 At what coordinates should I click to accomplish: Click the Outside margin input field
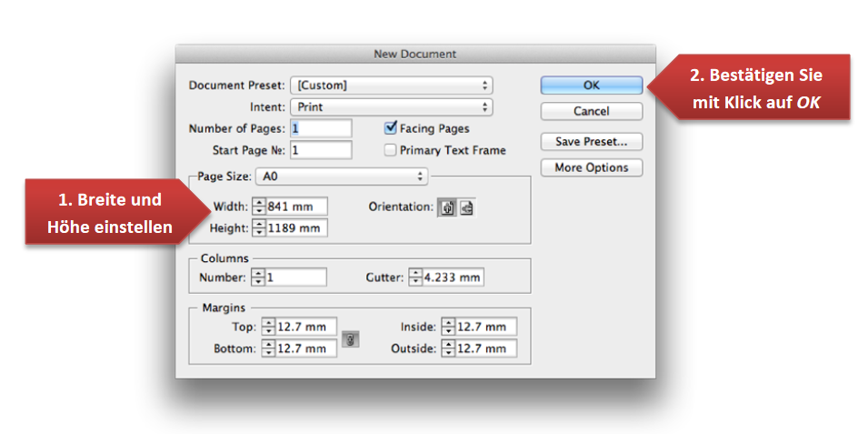(x=485, y=348)
